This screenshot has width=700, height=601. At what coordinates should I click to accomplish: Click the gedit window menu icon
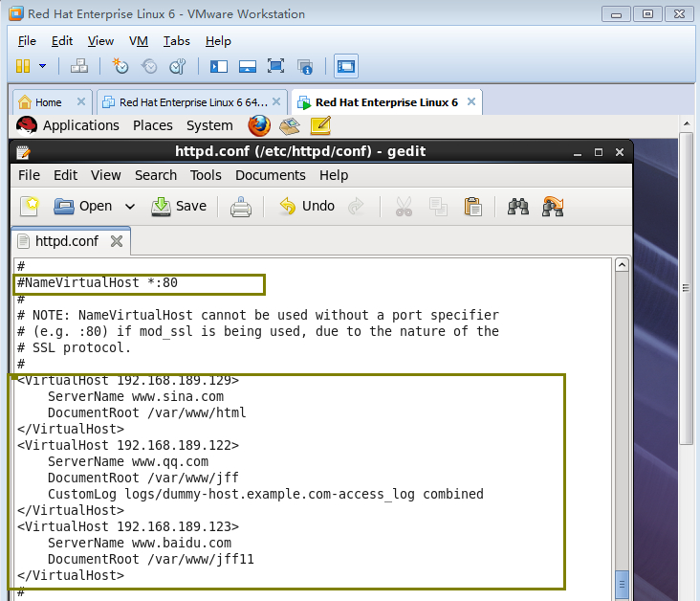(23, 152)
